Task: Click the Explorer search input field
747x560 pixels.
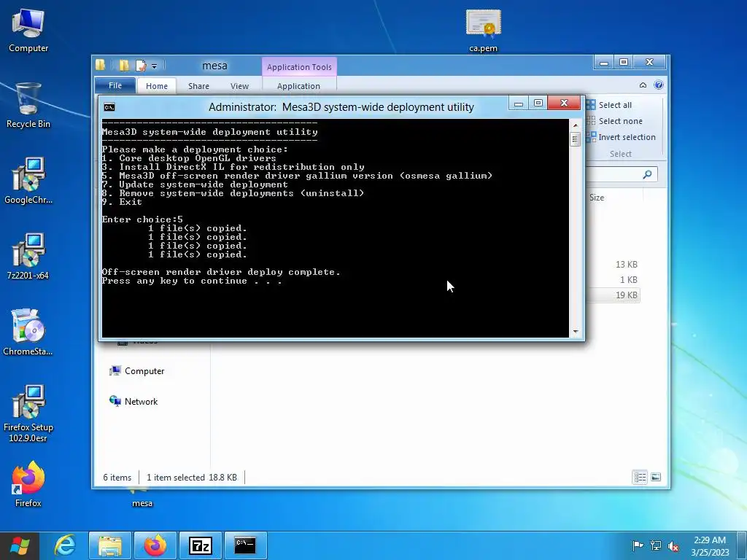Action: 614,174
